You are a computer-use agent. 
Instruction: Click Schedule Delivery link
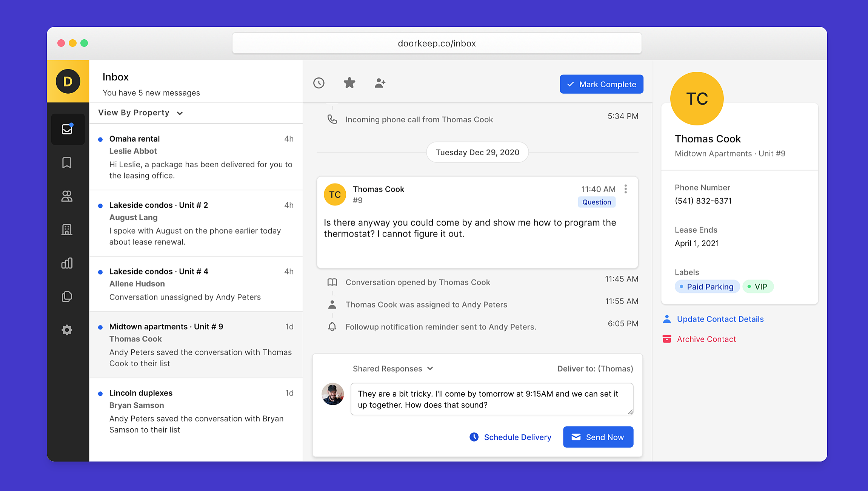(x=510, y=437)
